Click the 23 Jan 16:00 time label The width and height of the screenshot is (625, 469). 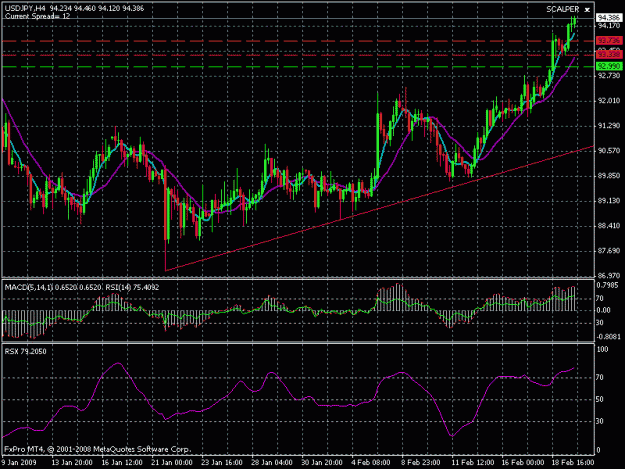coord(222,463)
